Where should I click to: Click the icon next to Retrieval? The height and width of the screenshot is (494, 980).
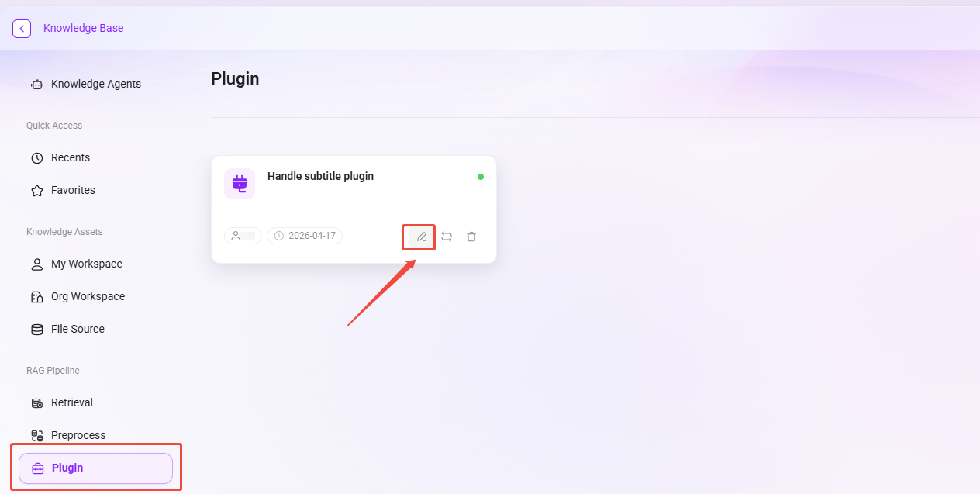(x=36, y=403)
